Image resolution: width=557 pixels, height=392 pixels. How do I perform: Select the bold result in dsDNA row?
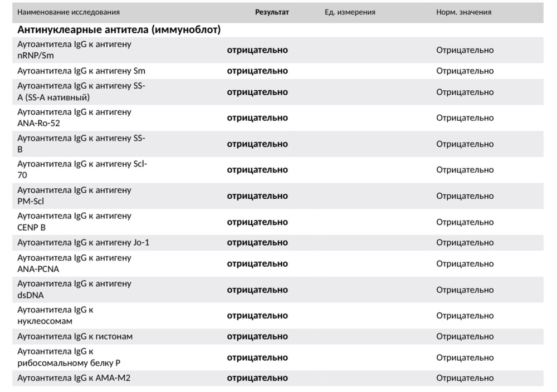point(257,290)
